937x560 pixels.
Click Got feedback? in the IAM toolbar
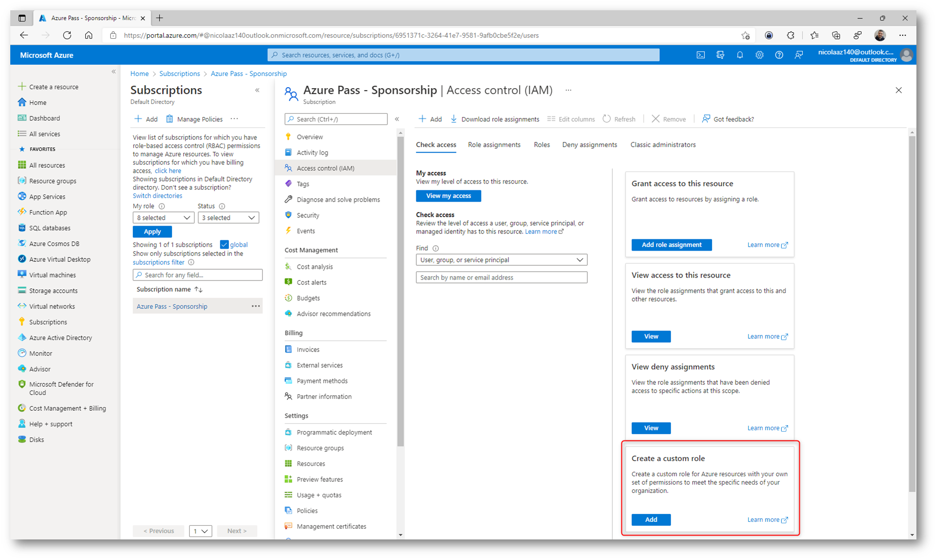tap(728, 119)
